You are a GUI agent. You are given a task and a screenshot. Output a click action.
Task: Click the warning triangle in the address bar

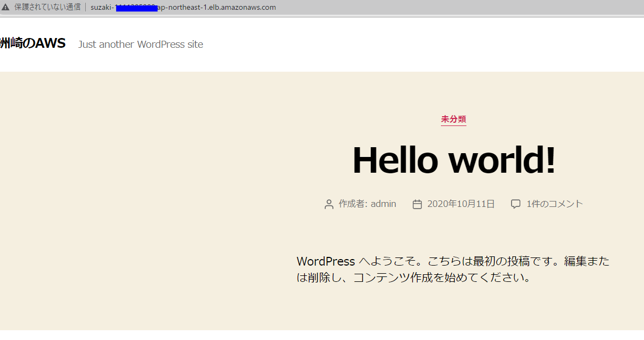click(x=6, y=7)
